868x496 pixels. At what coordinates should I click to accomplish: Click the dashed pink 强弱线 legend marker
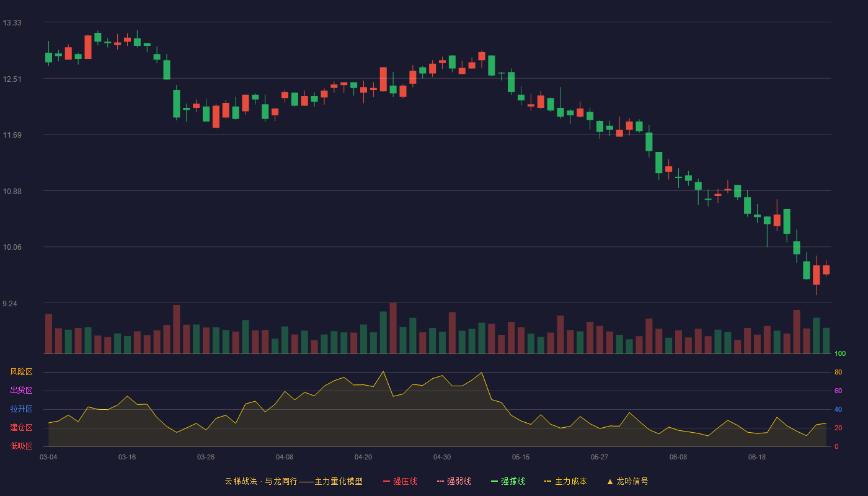coord(440,481)
